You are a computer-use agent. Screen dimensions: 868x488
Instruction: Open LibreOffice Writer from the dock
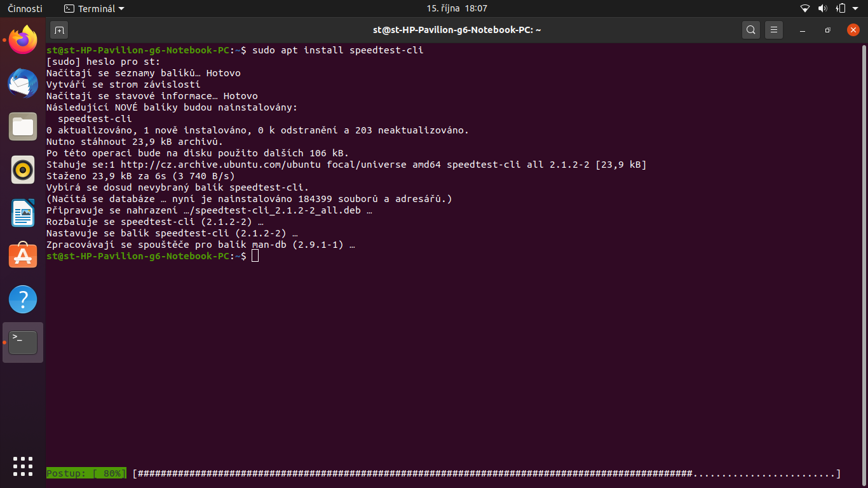coord(23,213)
